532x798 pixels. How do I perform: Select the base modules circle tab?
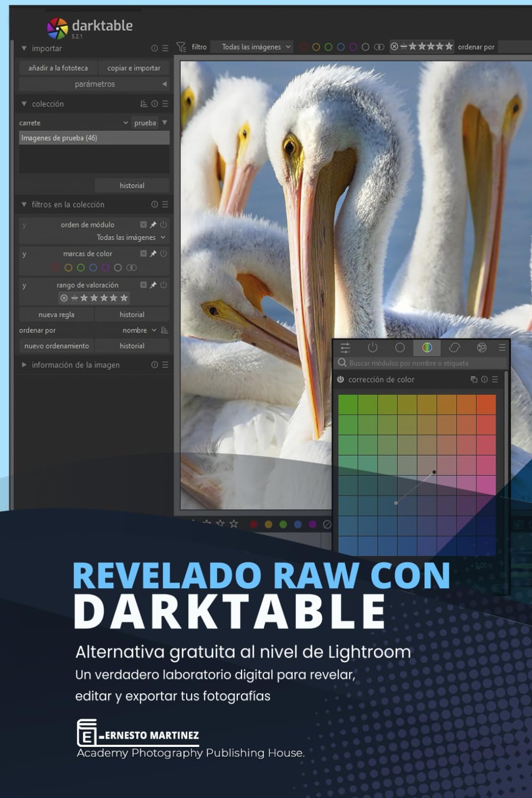click(400, 348)
